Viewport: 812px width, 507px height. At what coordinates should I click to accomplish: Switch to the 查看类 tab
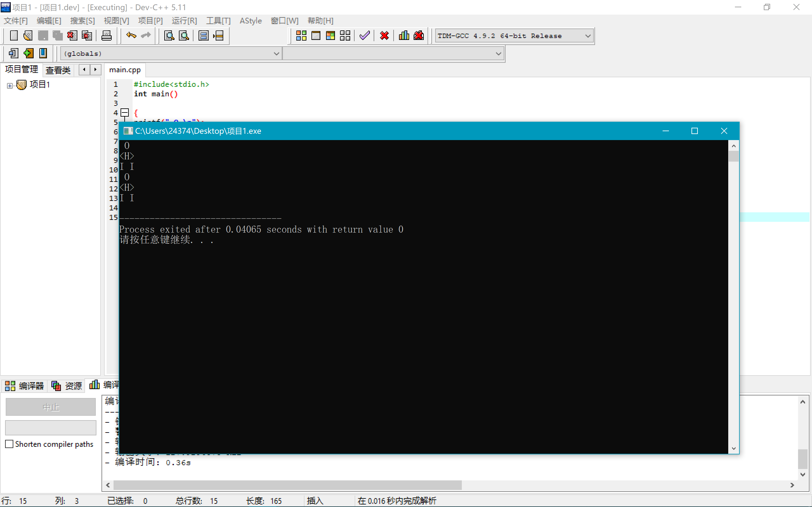pos(58,70)
